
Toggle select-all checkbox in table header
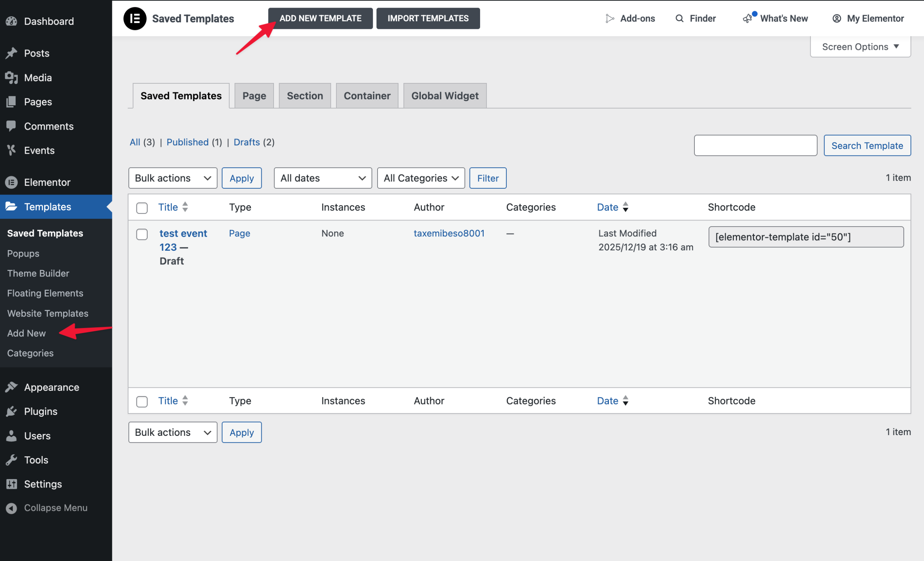pos(142,207)
